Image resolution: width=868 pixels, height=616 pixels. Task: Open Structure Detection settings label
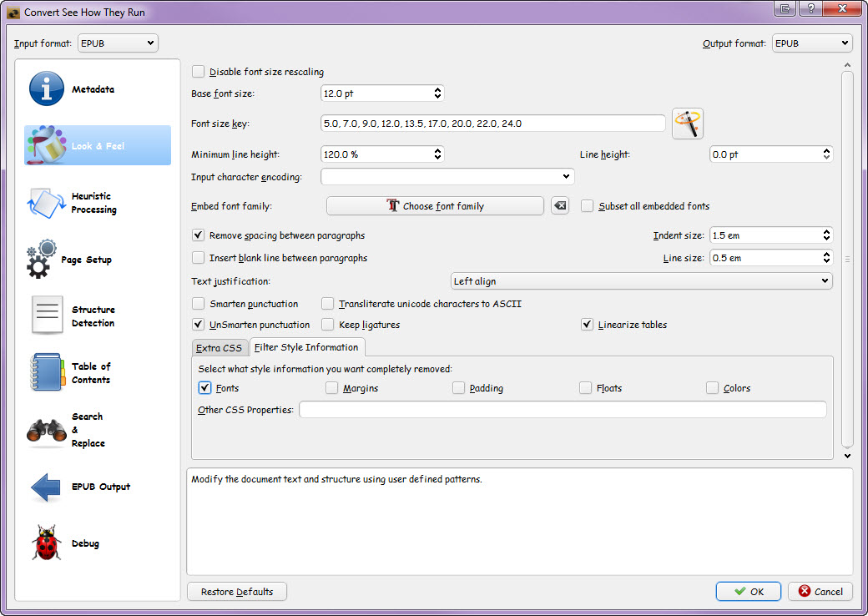click(93, 316)
